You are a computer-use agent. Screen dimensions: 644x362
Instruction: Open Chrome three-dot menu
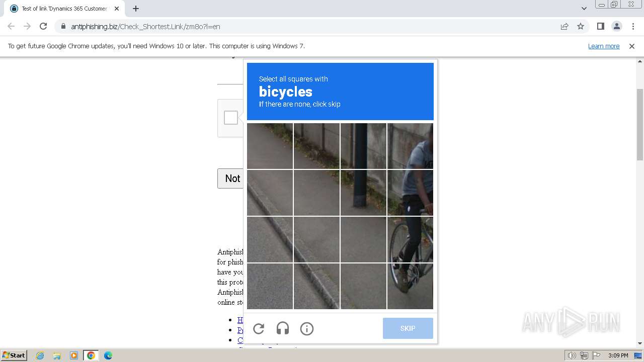coord(633,26)
